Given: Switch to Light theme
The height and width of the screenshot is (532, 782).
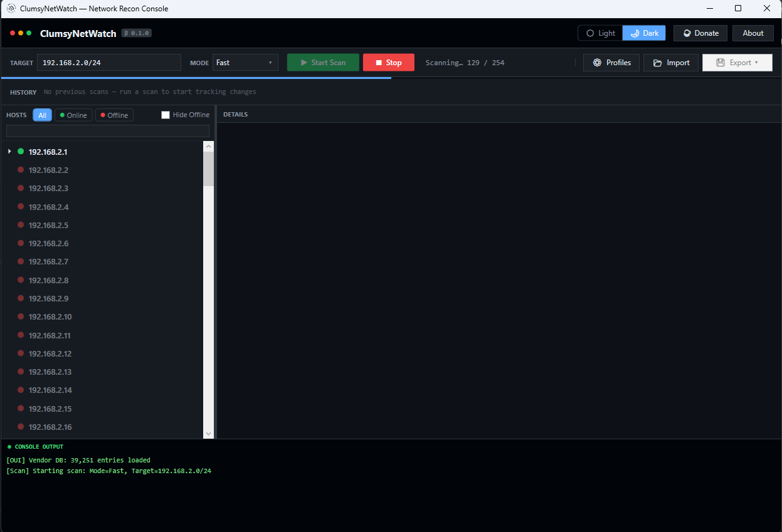Looking at the screenshot, I should 600,33.
